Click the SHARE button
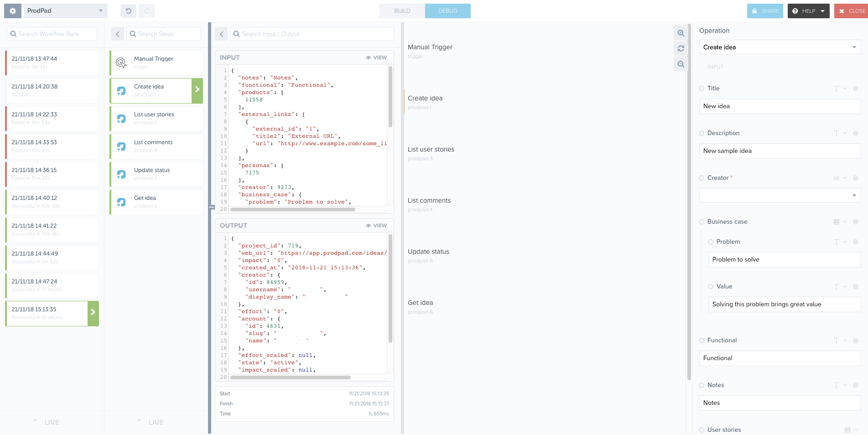Viewport: 868px width, 435px height. coord(765,11)
